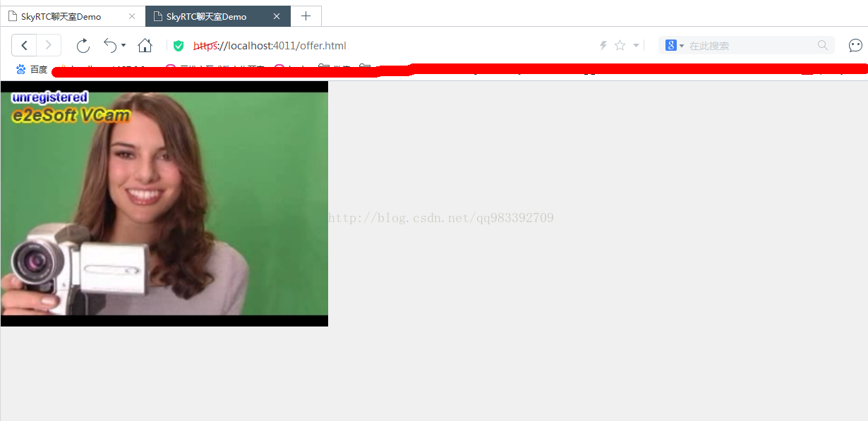Viewport: 868px width, 421px height.
Task: Bookmark this page with the star icon
Action: (x=620, y=46)
